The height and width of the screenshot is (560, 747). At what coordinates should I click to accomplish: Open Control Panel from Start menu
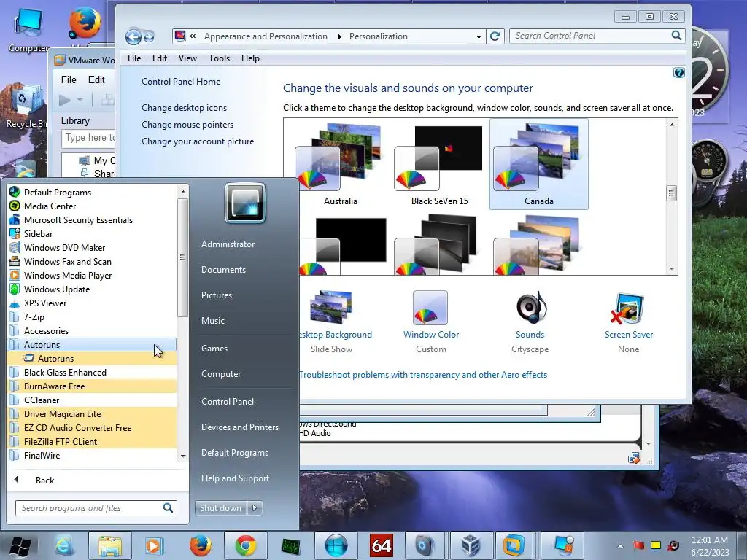click(x=228, y=402)
